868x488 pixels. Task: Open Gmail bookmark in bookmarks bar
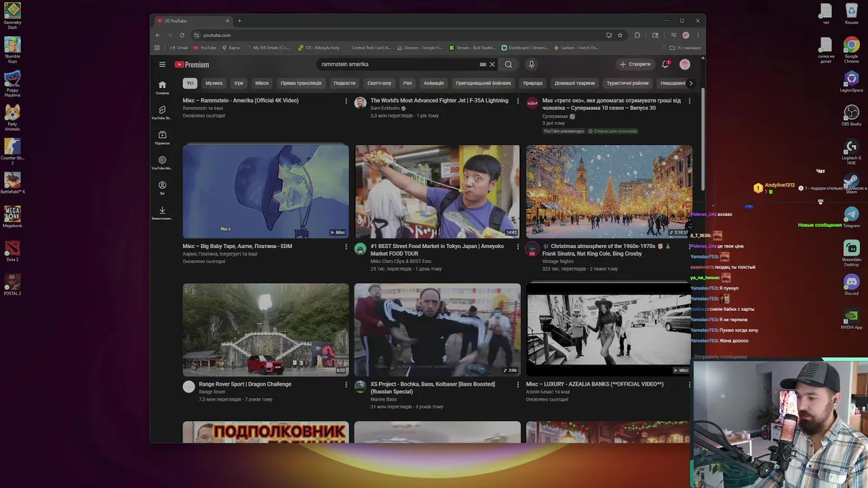[x=179, y=48]
